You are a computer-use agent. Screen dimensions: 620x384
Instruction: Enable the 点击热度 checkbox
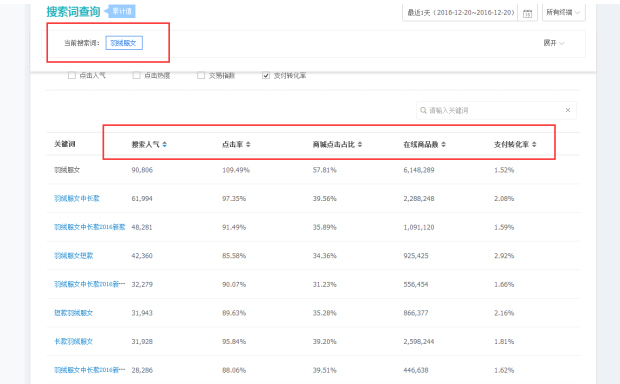pos(136,75)
